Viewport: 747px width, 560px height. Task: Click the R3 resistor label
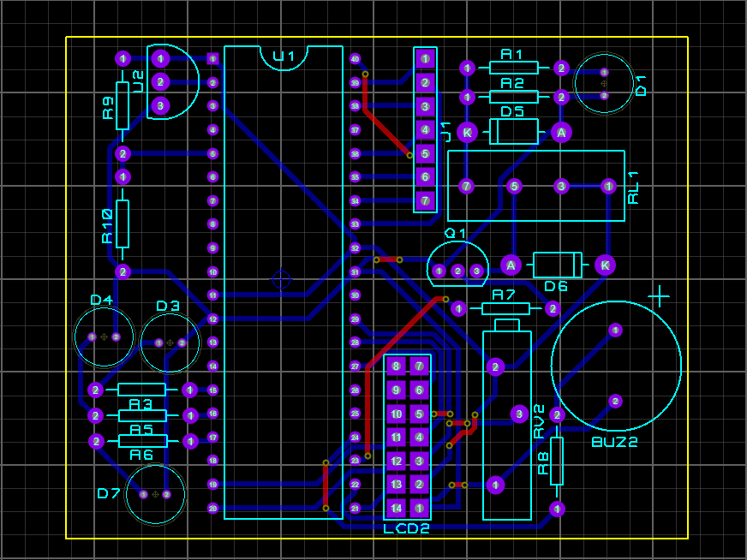[140, 404]
